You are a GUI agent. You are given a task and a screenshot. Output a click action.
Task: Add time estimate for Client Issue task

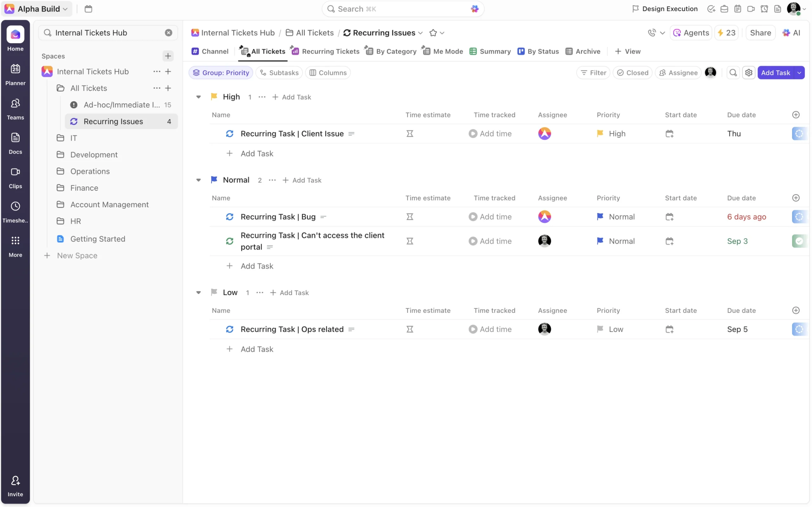pyautogui.click(x=409, y=134)
